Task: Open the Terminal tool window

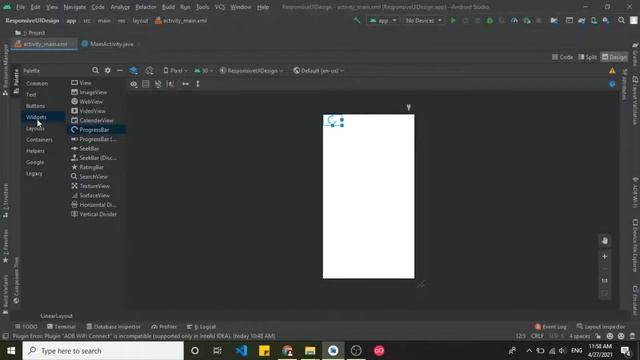Action: 61,327
